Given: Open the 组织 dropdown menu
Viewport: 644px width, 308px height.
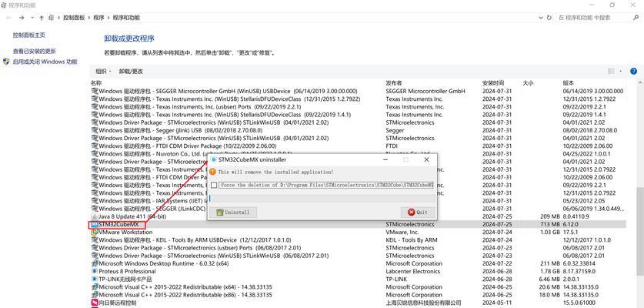Looking at the screenshot, I should click(103, 71).
